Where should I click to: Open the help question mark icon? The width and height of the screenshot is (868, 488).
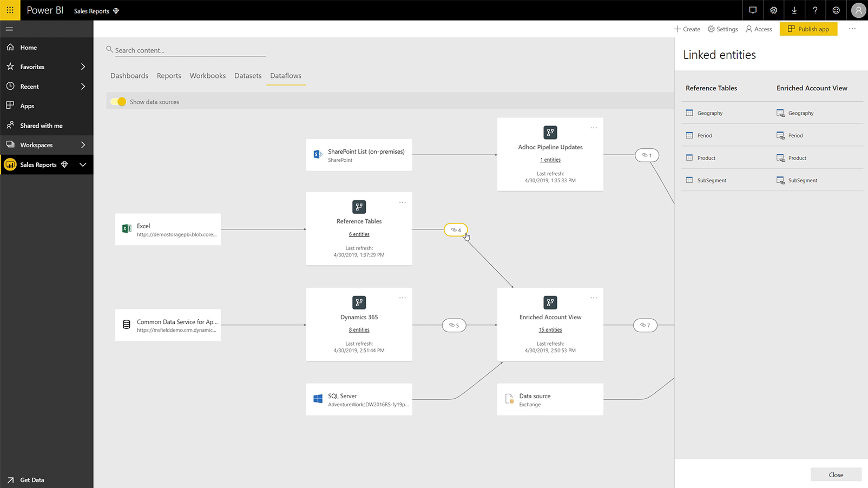coord(815,10)
